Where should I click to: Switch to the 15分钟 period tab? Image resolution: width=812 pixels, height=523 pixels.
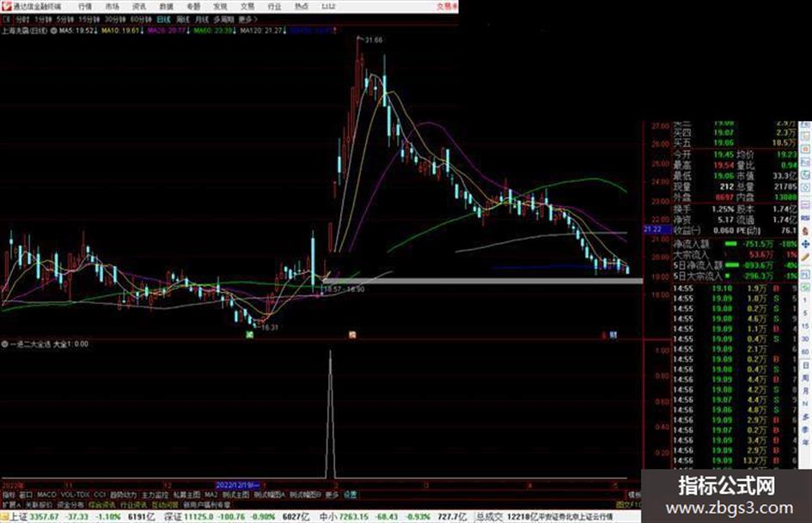point(89,19)
